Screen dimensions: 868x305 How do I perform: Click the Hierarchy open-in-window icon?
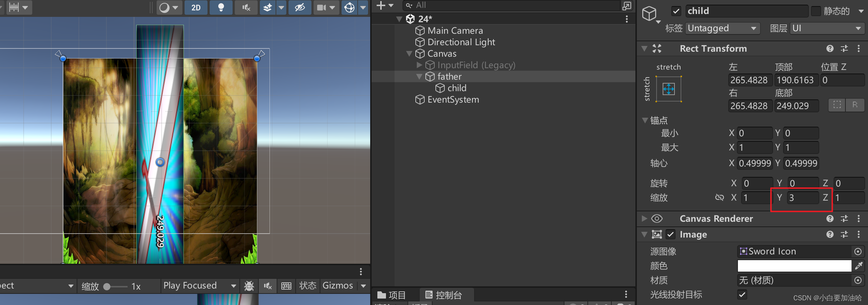[626, 6]
